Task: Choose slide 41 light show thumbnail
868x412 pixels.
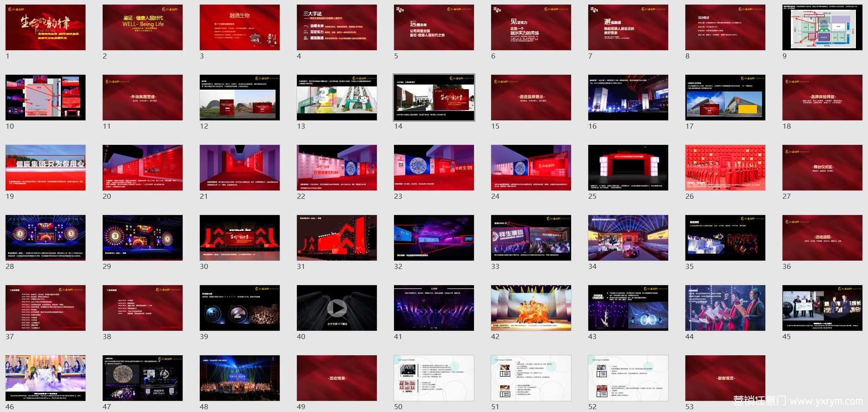Action: click(434, 308)
